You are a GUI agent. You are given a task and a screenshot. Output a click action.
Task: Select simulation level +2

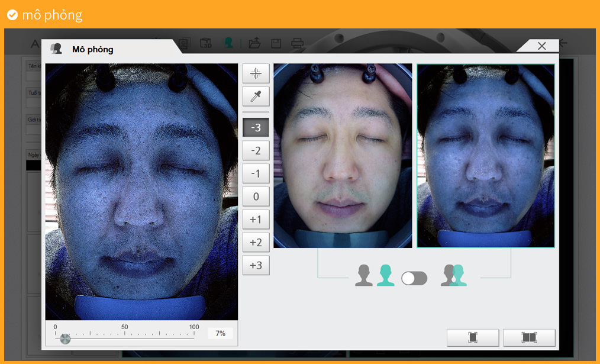point(256,242)
